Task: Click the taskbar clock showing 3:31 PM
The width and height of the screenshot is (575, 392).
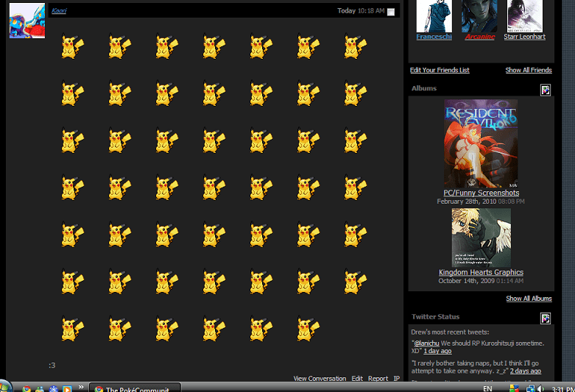Action: (562, 389)
